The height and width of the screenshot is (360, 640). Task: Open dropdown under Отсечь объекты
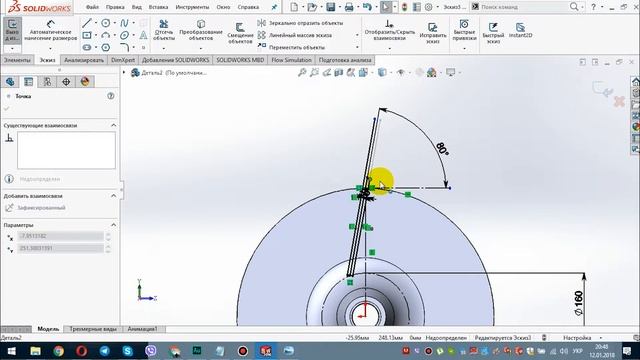tap(164, 49)
